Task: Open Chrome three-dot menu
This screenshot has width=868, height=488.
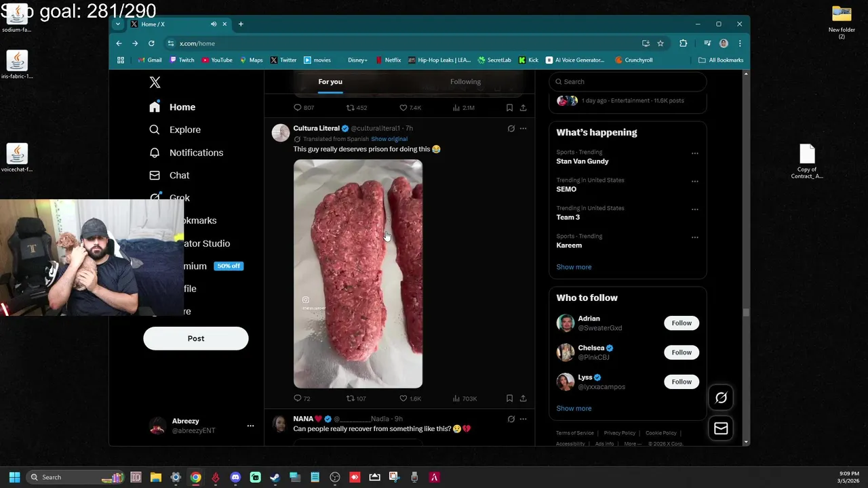Action: 740,43
